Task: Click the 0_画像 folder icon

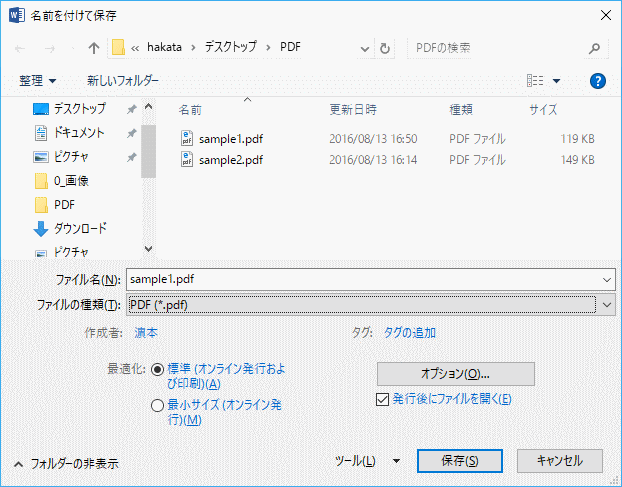Action: (x=41, y=181)
